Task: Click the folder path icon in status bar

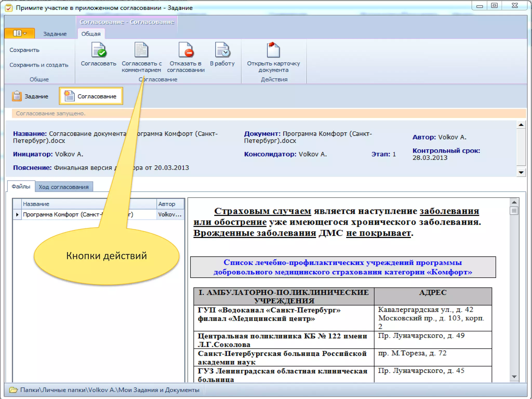Action: click(x=13, y=390)
